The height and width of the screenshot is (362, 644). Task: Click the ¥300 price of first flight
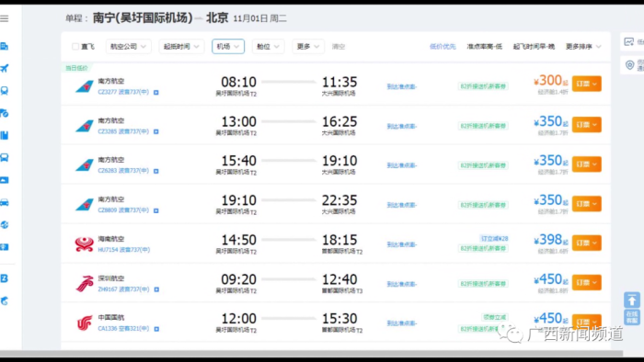tap(551, 81)
